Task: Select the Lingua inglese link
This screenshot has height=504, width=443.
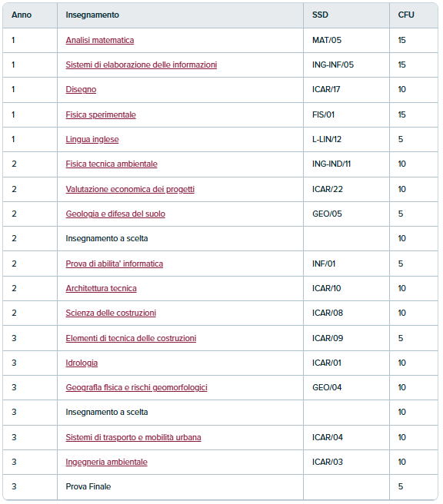Action: (92, 139)
